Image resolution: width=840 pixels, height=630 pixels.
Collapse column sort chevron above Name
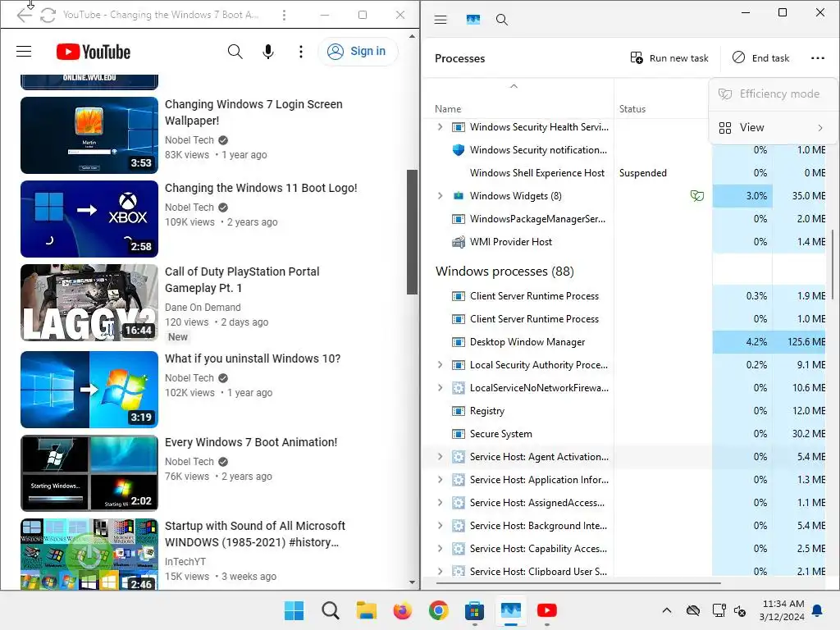click(514, 86)
